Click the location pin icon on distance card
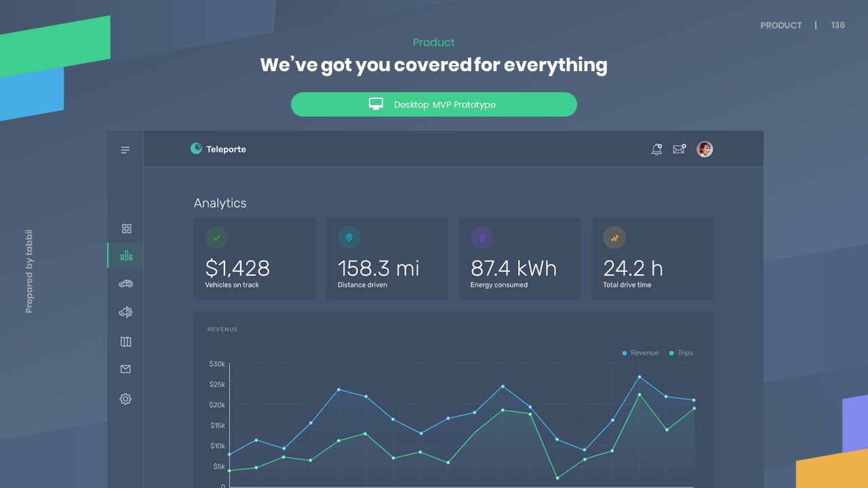868x488 pixels. (349, 238)
